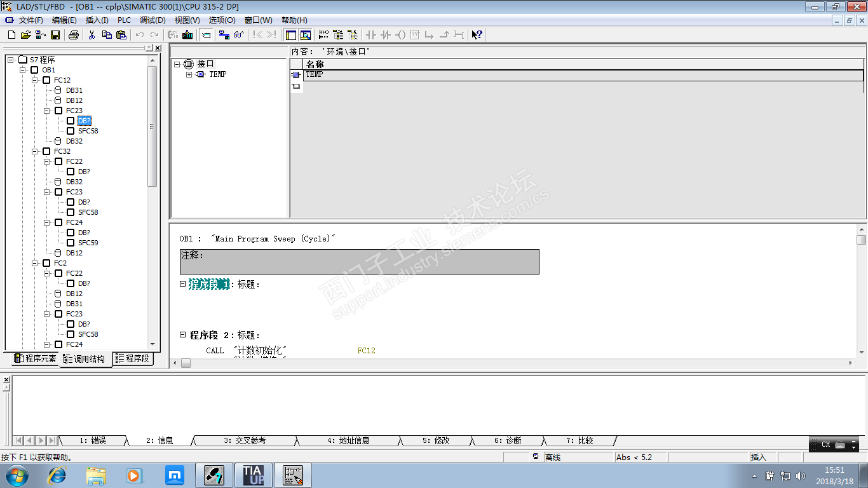Toggle the Overviews pane button

point(290,35)
